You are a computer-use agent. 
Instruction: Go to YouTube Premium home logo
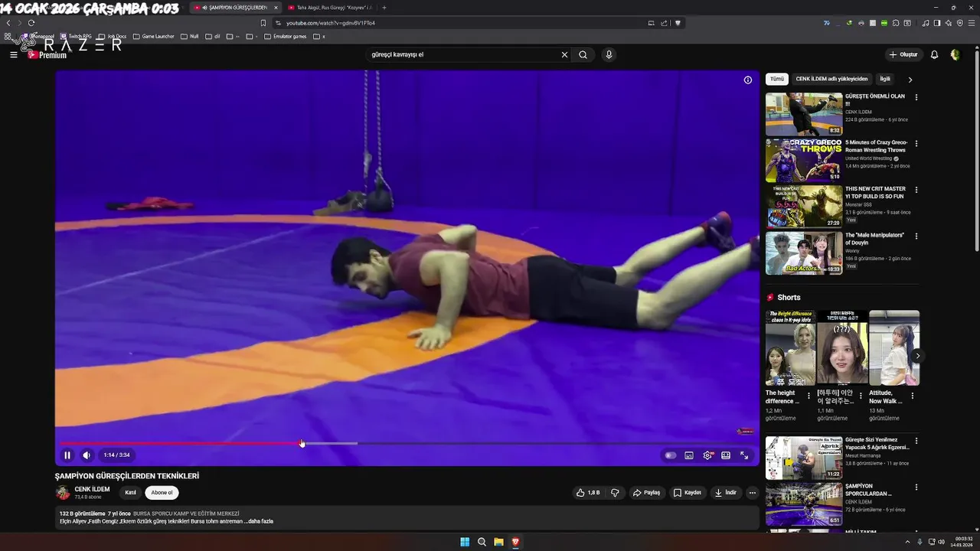pyautogui.click(x=47, y=54)
